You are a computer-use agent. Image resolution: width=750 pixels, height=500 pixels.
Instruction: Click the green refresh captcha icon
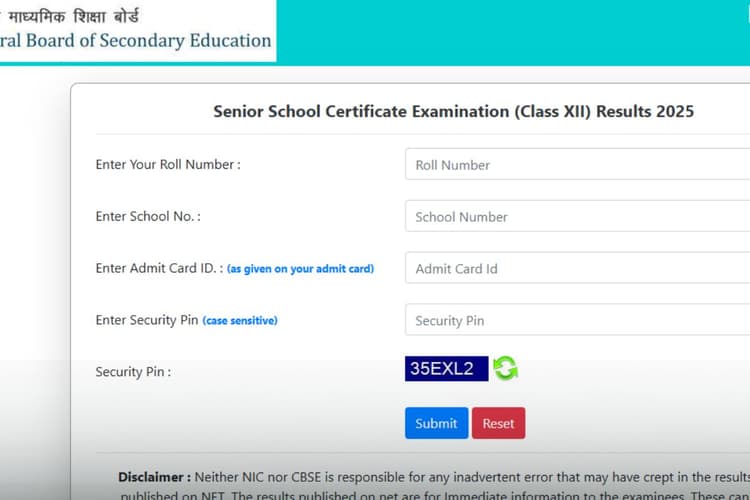[505, 369]
